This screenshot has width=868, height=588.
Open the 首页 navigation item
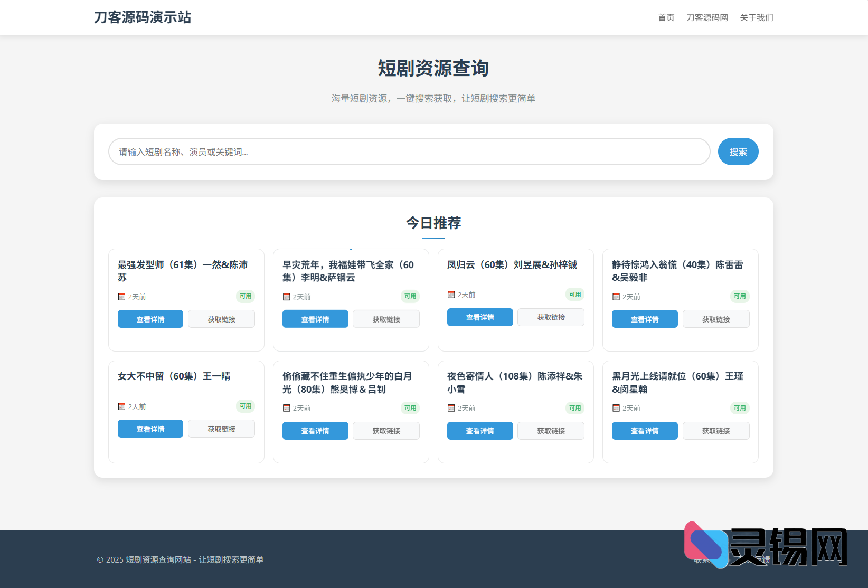[x=666, y=17]
